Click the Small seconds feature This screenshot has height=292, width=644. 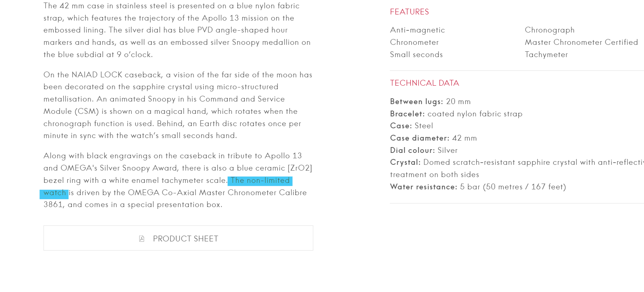click(416, 55)
